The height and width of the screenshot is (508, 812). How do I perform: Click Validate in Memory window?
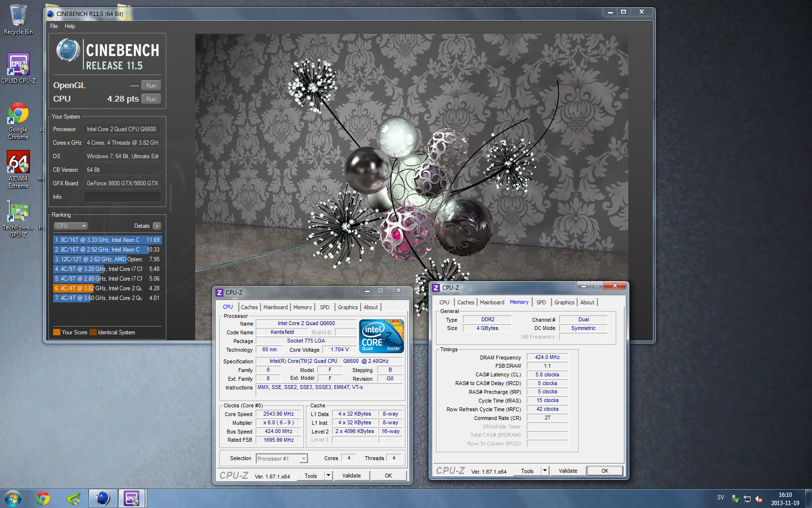(568, 471)
